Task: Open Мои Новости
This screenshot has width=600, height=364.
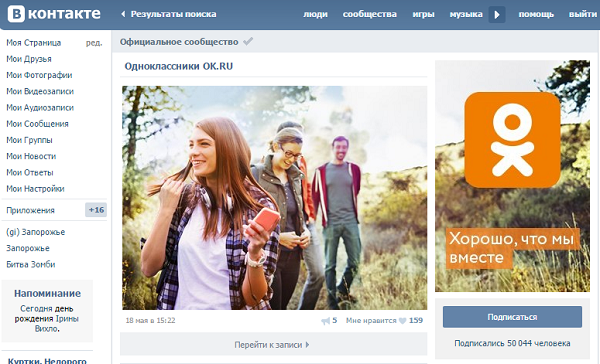Action: point(31,156)
